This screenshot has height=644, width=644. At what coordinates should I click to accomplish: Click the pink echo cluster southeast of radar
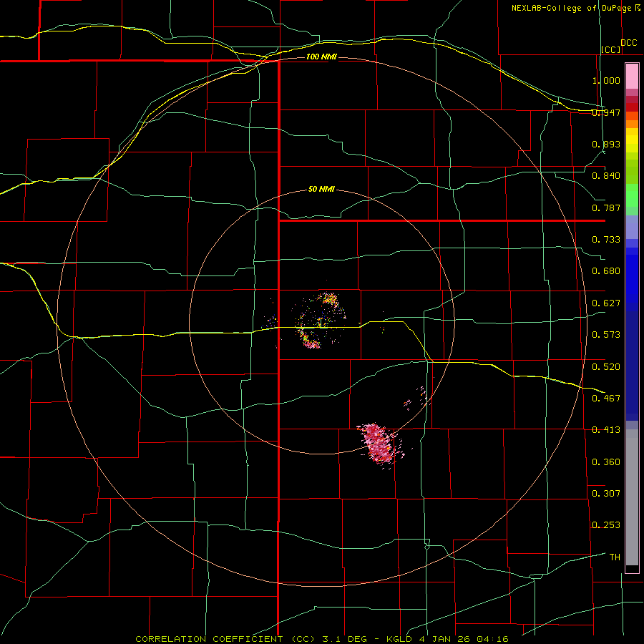(x=380, y=445)
